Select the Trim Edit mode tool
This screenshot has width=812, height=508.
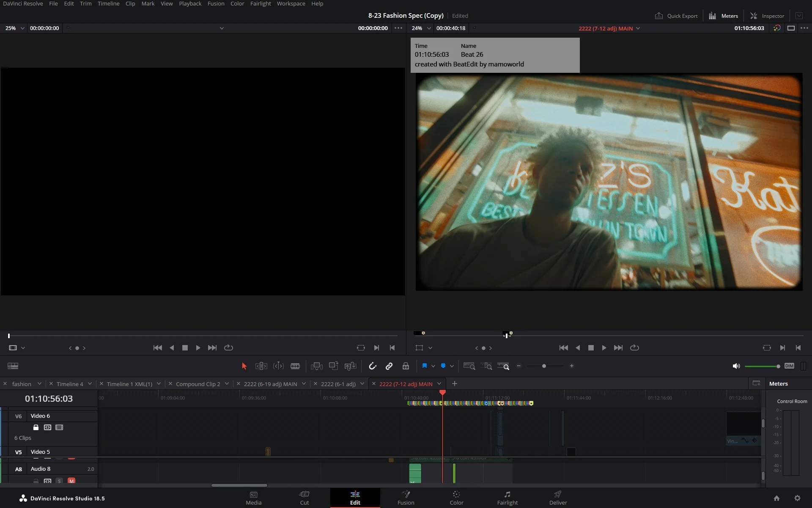coord(261,366)
